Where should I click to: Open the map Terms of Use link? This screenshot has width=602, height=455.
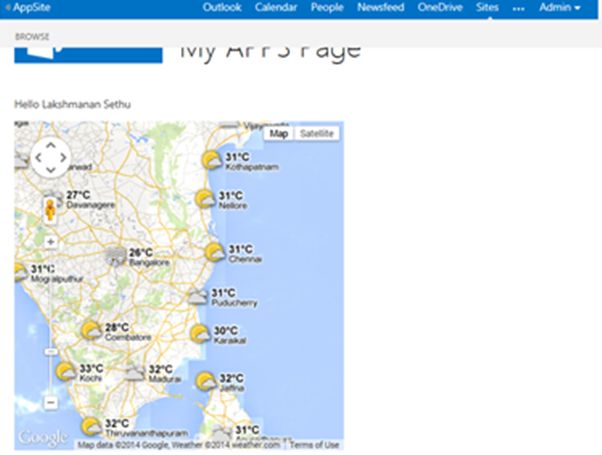(314, 445)
